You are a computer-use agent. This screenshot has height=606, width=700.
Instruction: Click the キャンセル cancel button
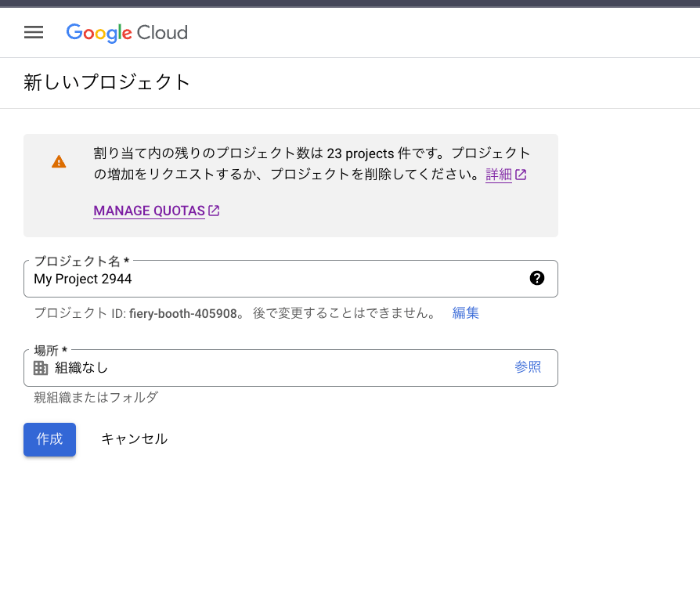tap(135, 439)
